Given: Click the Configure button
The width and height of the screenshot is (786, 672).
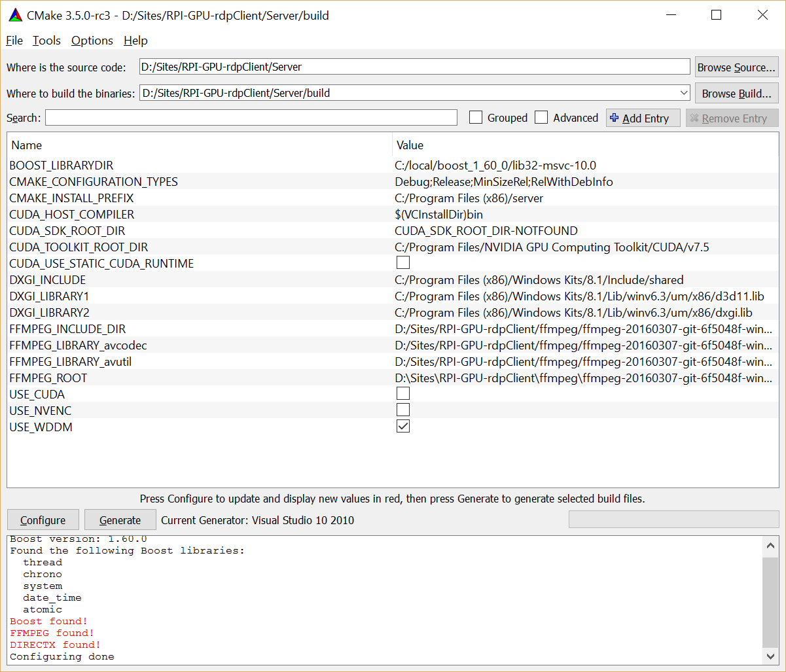Looking at the screenshot, I should pos(43,520).
